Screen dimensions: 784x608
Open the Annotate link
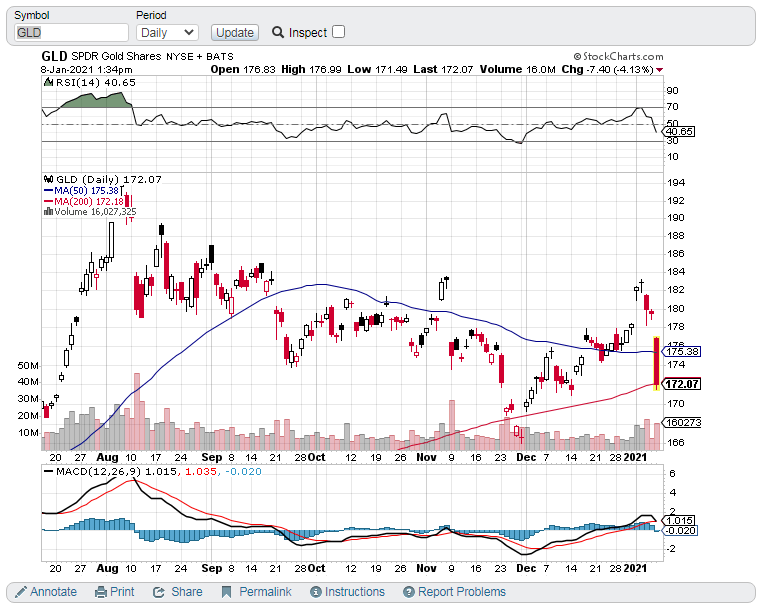(54, 592)
